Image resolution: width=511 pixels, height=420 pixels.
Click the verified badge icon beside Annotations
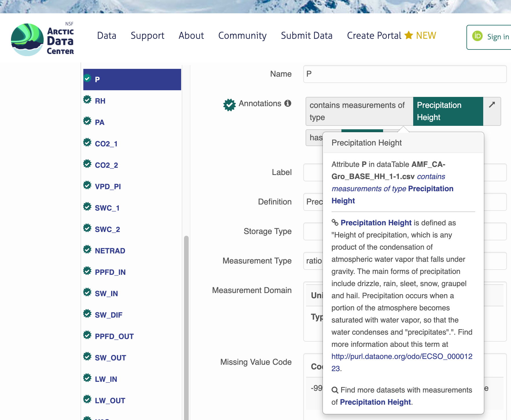(229, 105)
